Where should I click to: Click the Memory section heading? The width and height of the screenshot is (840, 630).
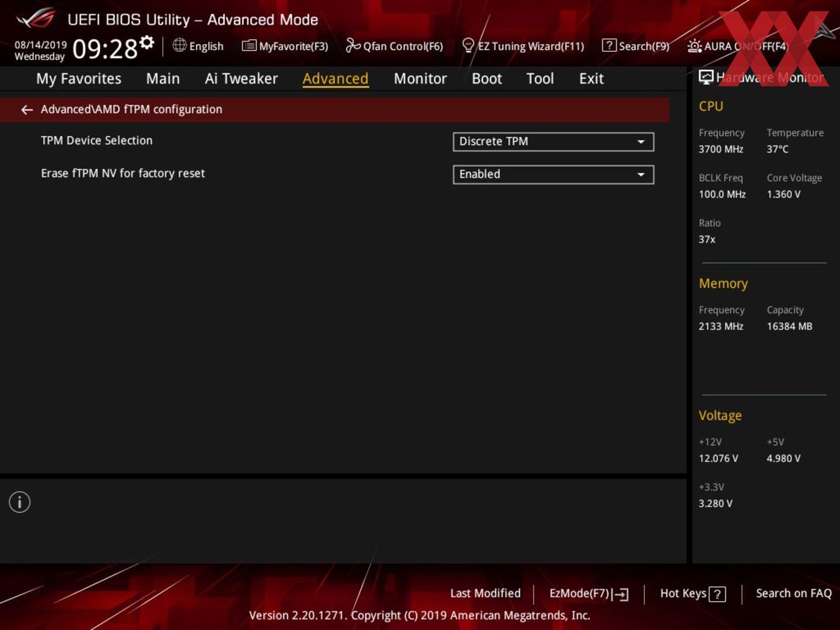pyautogui.click(x=723, y=283)
